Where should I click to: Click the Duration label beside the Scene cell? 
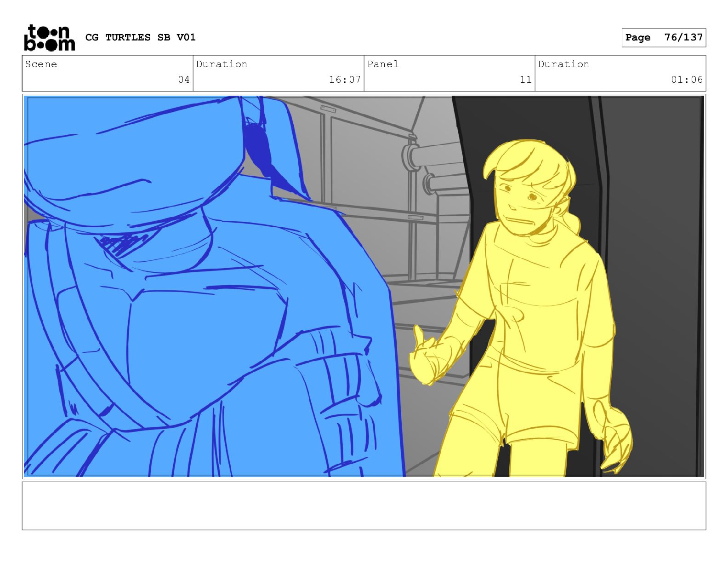222,64
